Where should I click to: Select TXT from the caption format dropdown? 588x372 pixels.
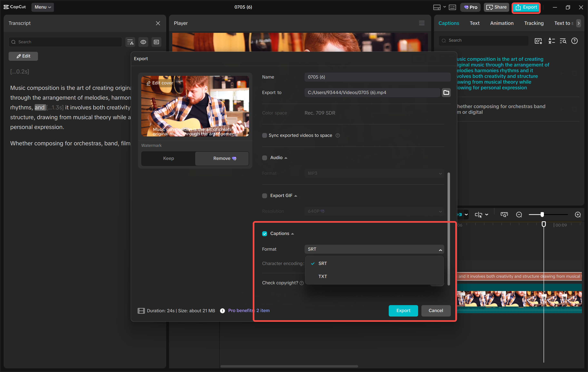click(323, 276)
